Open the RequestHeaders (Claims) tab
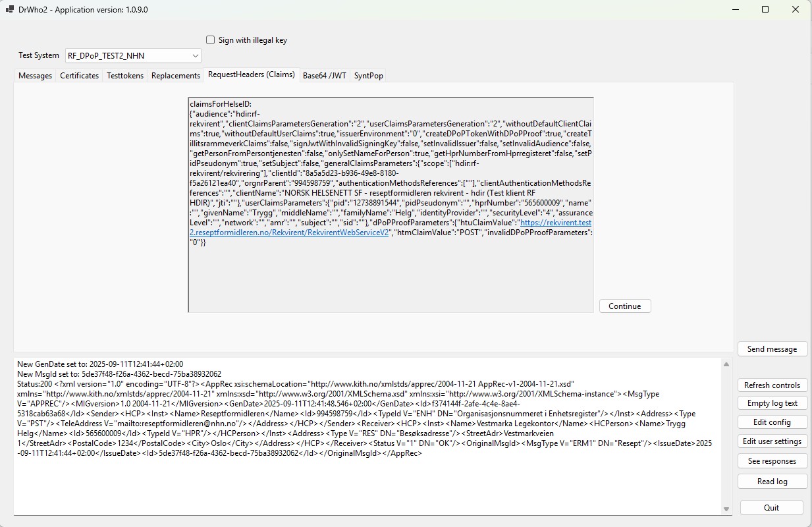 tap(251, 75)
